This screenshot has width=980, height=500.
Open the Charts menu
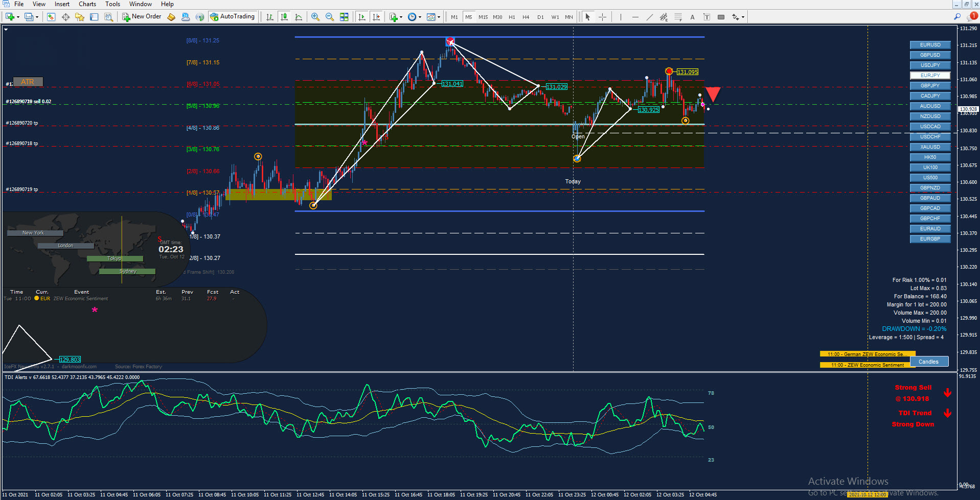click(x=87, y=4)
